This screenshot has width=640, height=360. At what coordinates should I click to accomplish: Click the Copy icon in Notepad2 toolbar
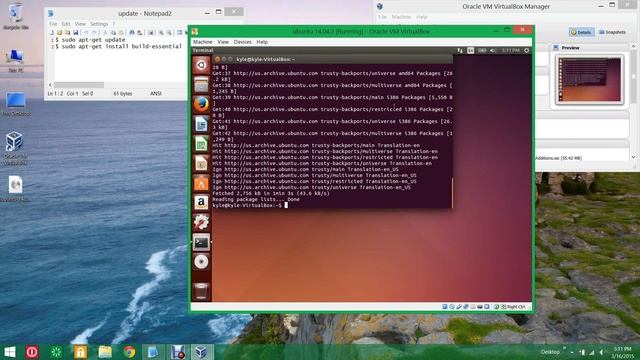[113, 32]
